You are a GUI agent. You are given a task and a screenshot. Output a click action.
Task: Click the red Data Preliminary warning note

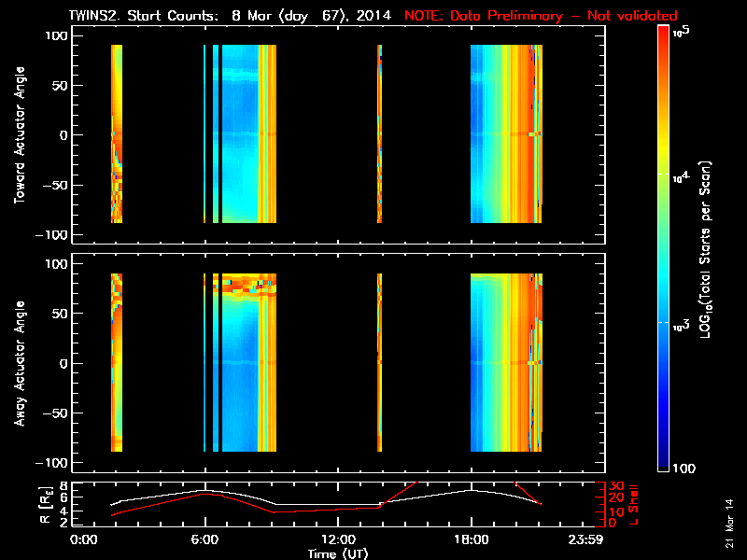[x=541, y=16]
